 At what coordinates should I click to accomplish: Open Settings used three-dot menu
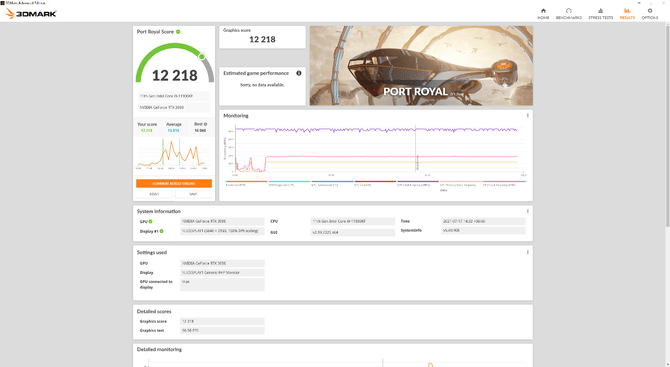tap(527, 252)
